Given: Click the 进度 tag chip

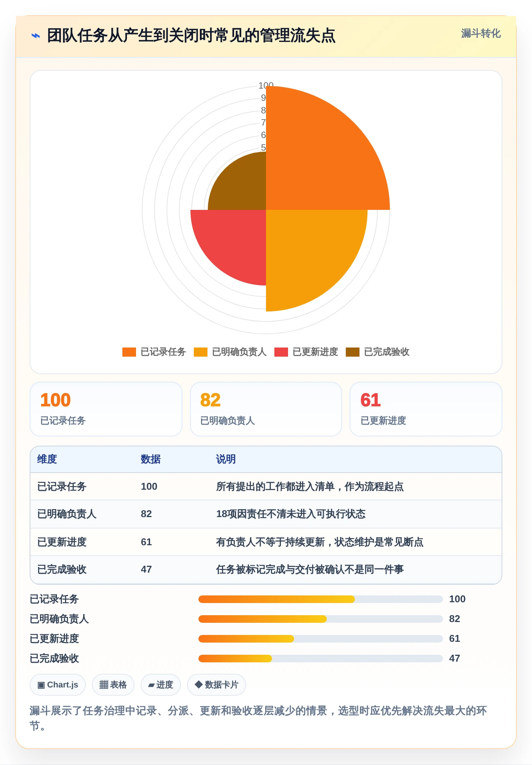Looking at the screenshot, I should pyautogui.click(x=161, y=685).
